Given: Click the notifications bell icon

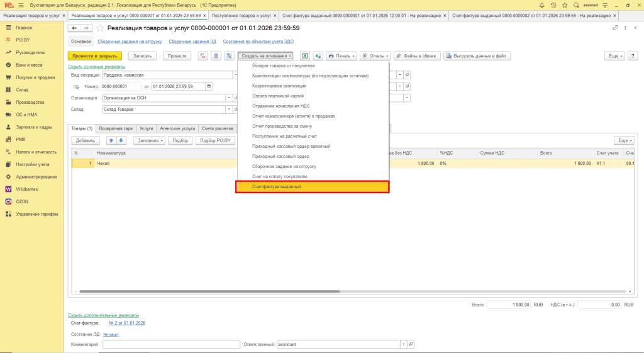Looking at the screenshot, I should click(x=541, y=4).
